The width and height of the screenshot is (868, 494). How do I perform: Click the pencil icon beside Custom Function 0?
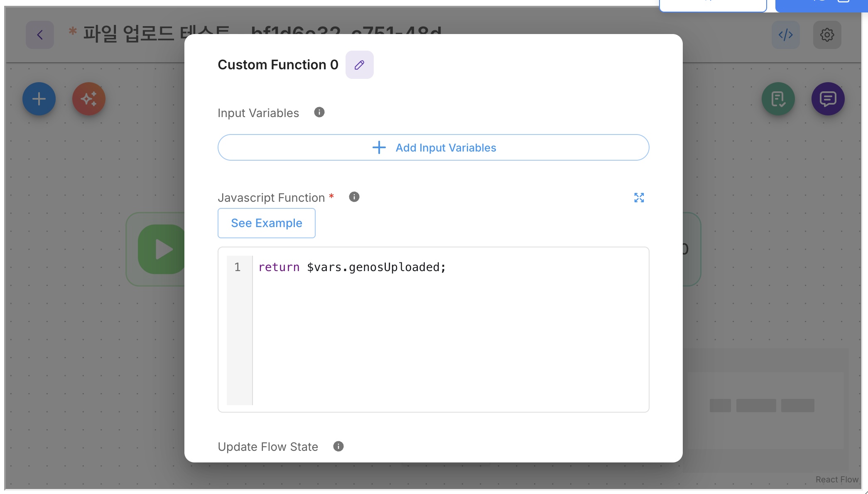click(x=359, y=65)
